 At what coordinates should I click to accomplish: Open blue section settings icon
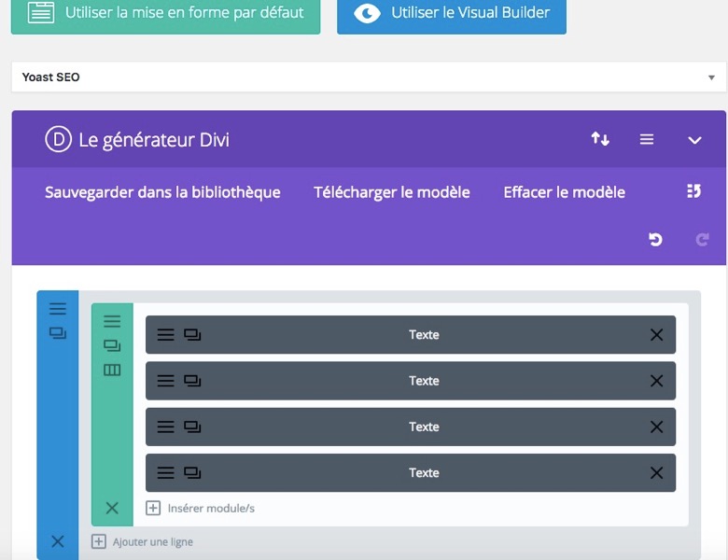[x=58, y=309]
